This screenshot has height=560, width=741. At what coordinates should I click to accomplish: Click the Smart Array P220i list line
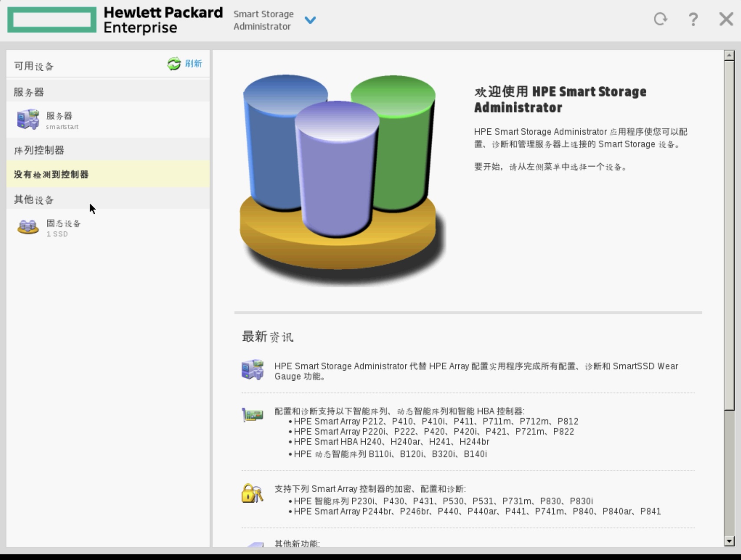434,432
